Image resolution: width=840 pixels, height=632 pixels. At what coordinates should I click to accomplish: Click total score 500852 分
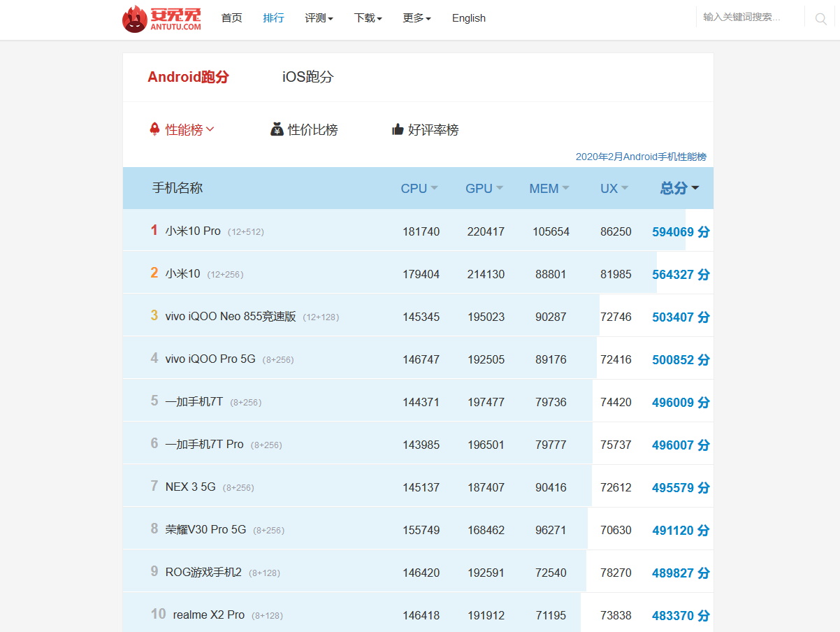(681, 359)
